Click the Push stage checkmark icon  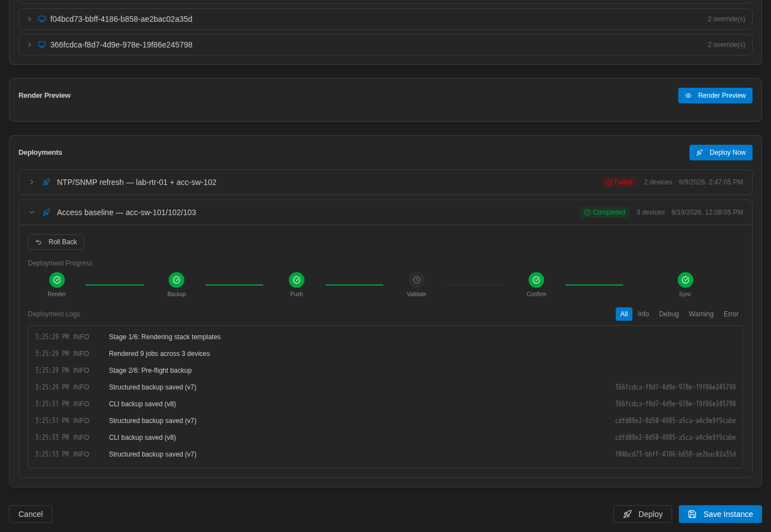(297, 280)
